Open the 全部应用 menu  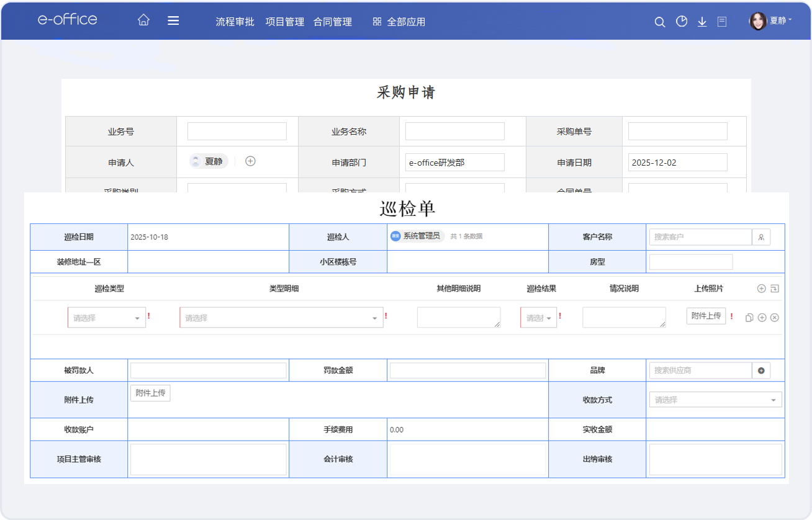[x=399, y=22]
